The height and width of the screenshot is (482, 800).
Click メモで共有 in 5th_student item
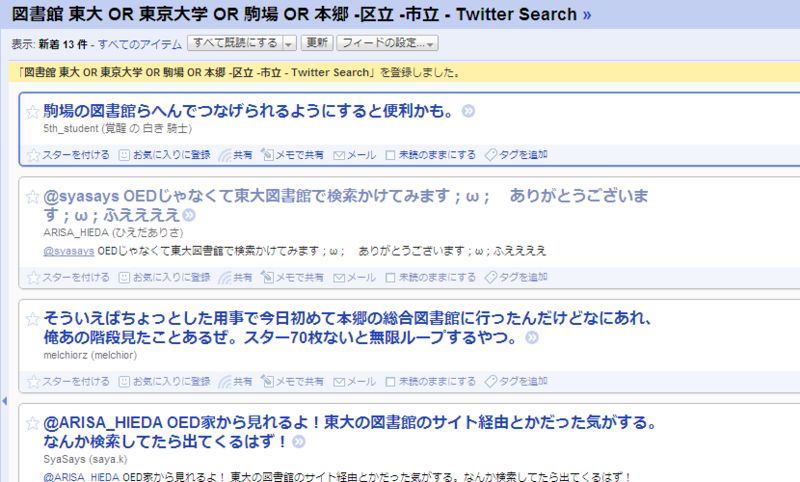[292, 155]
